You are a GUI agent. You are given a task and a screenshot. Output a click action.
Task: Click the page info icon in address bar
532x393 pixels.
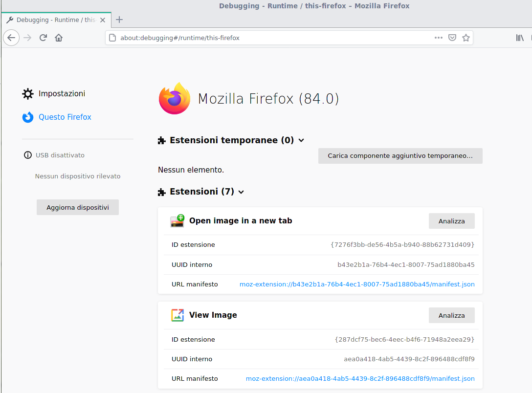point(112,38)
